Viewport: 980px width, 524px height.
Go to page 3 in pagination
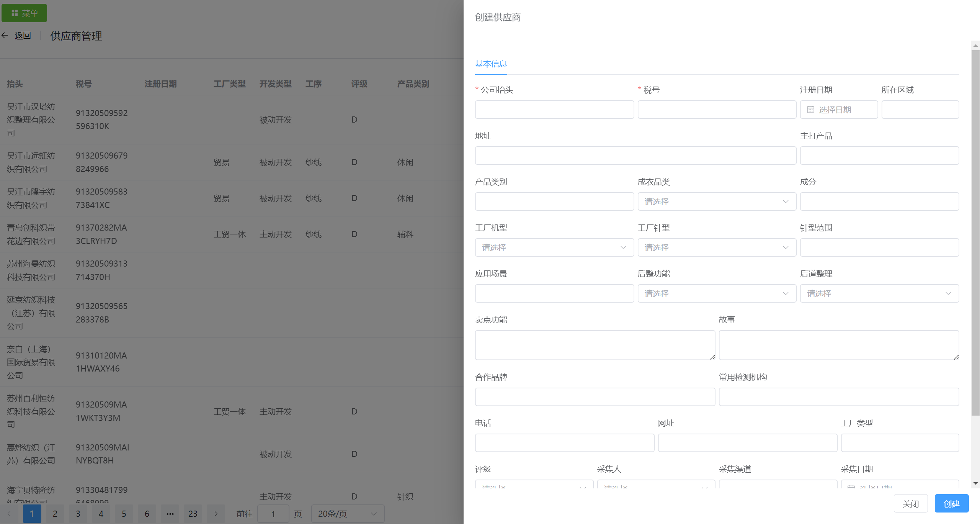[78, 514]
